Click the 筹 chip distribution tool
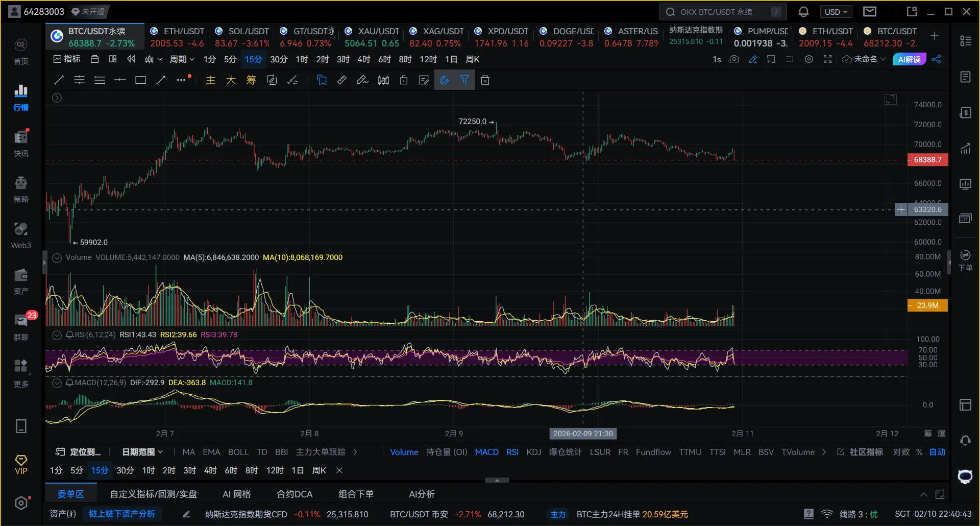Screen dimensions: 980x526 click(251, 80)
